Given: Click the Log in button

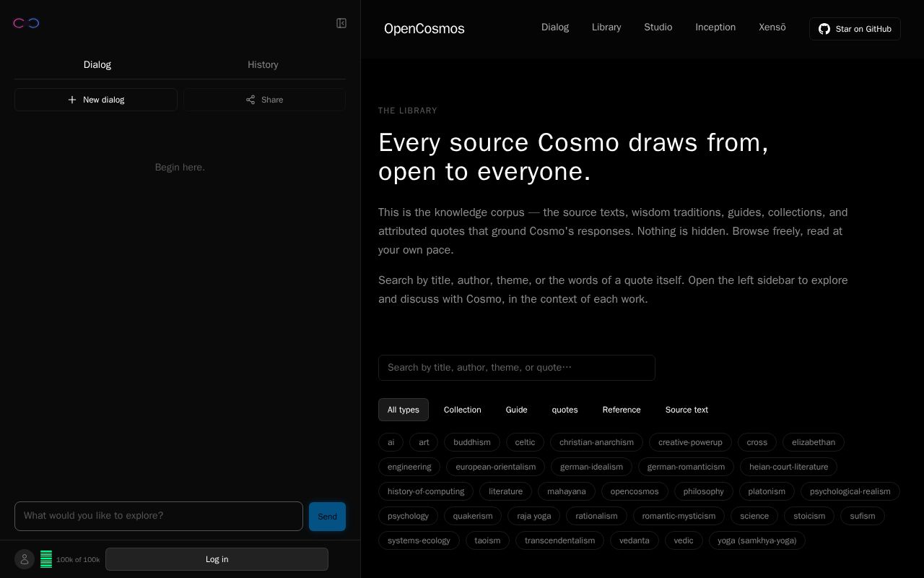Looking at the screenshot, I should click(217, 559).
